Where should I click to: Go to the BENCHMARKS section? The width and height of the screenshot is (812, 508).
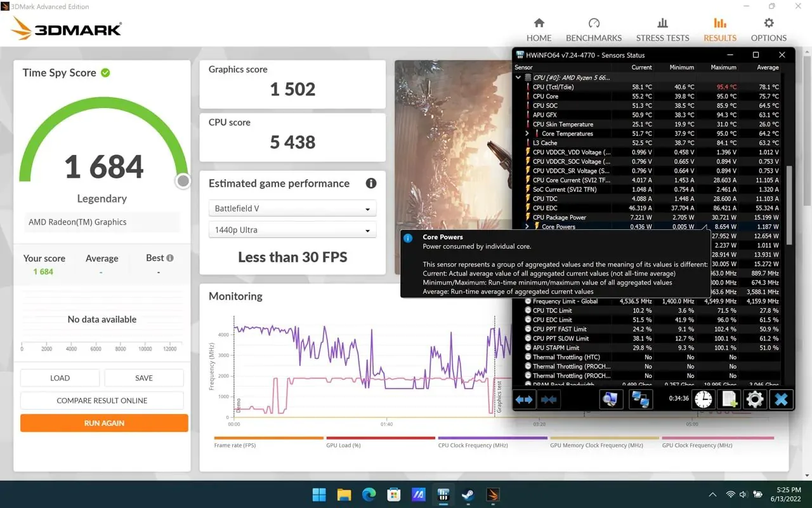coord(594,30)
